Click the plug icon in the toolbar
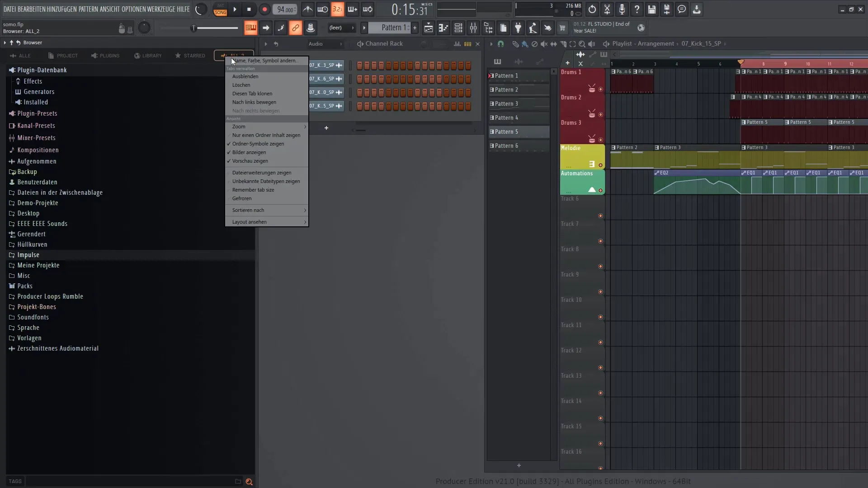This screenshot has height=488, width=868. pyautogui.click(x=518, y=28)
